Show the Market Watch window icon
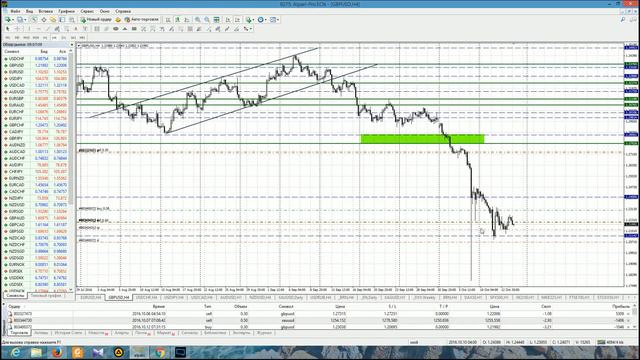 (34, 20)
